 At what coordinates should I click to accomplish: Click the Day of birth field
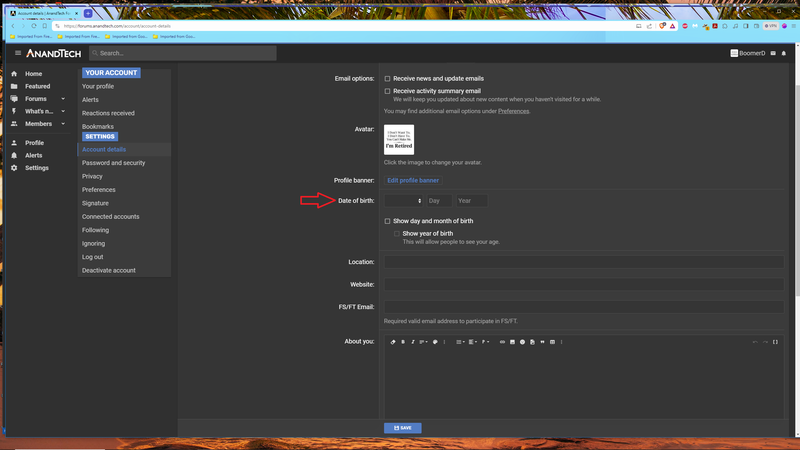tap(439, 201)
